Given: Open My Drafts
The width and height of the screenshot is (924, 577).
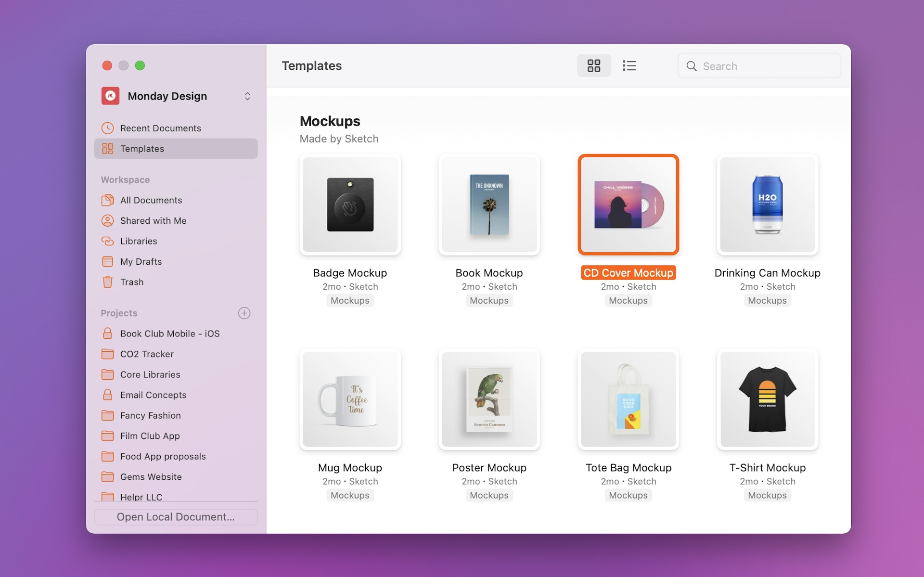Looking at the screenshot, I should point(141,261).
